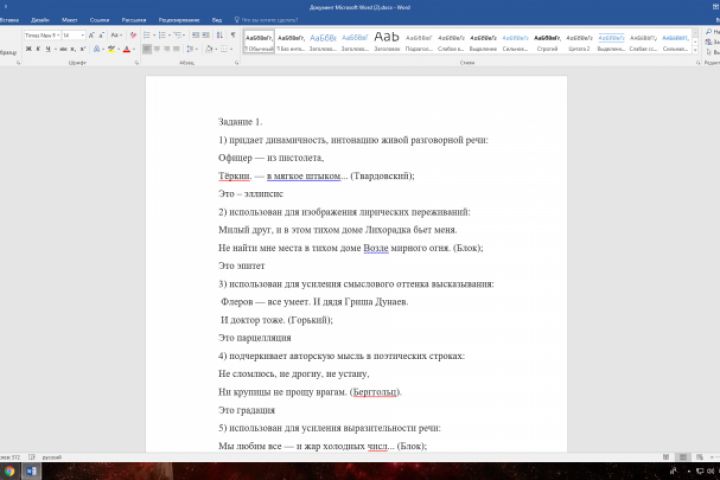Open the Рассылки ribbon tab

(134, 20)
